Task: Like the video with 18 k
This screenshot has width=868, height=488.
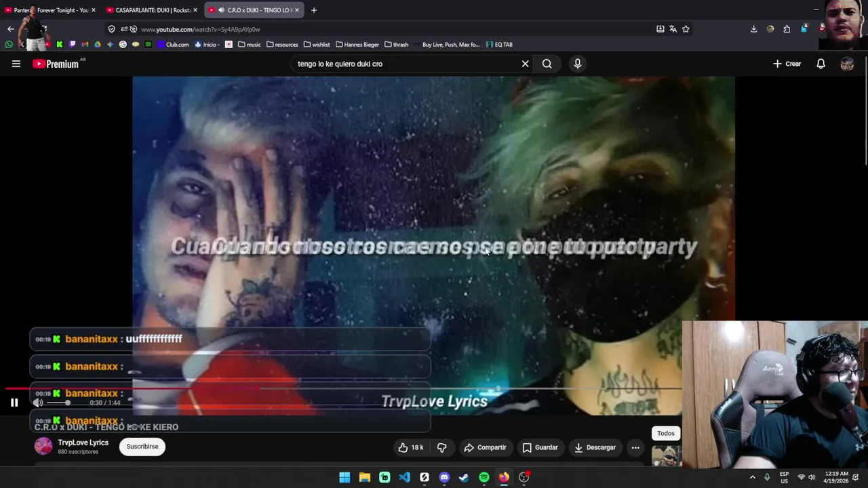Action: tap(411, 447)
